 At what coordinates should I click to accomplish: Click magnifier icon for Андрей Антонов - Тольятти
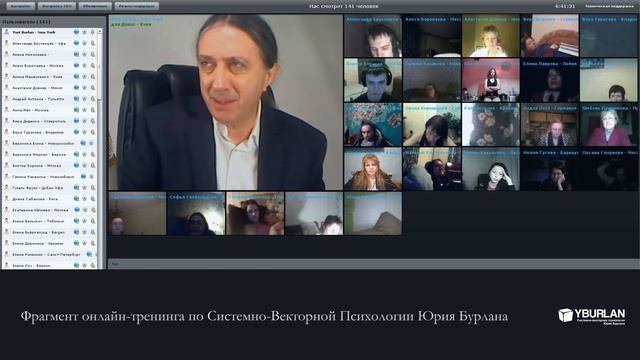click(x=93, y=99)
